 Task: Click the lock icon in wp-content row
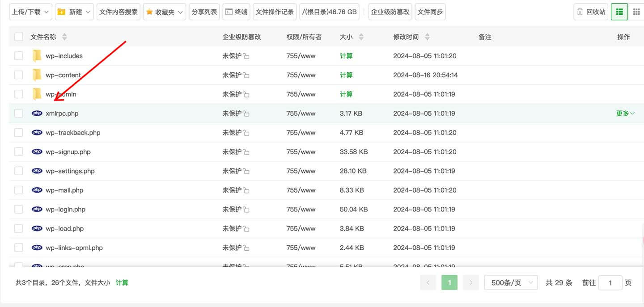coord(246,76)
